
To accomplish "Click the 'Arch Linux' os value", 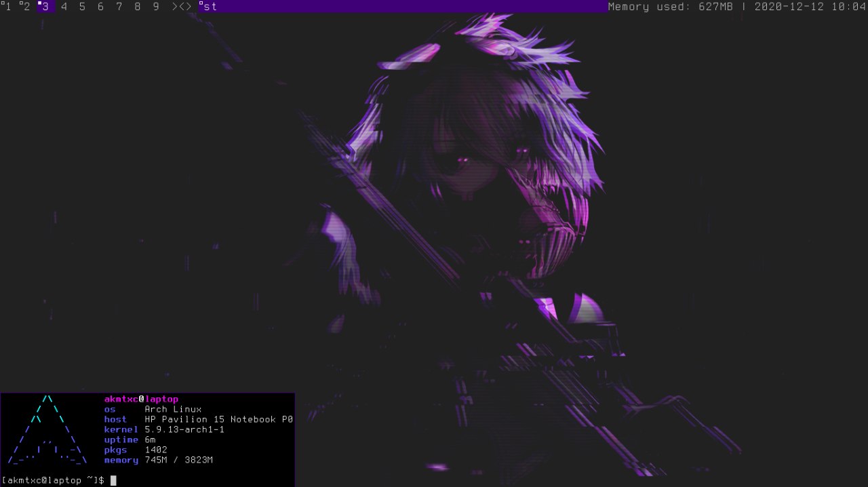I will click(x=173, y=410).
